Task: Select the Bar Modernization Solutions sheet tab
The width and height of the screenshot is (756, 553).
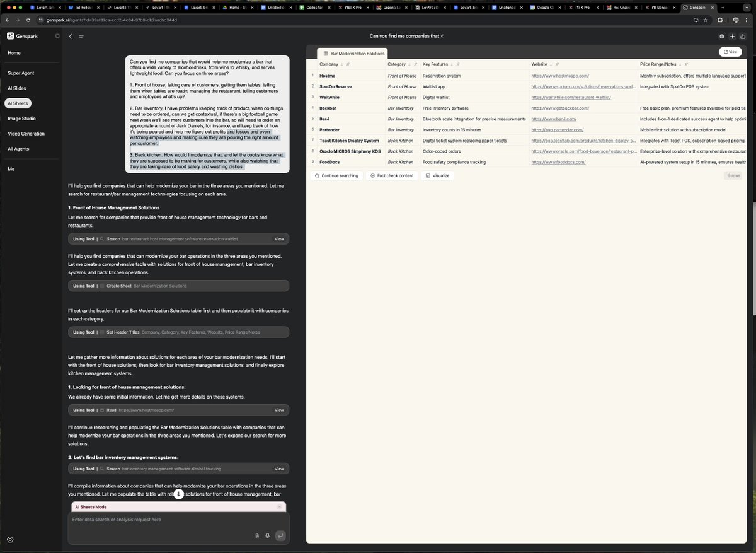Action: click(x=353, y=54)
